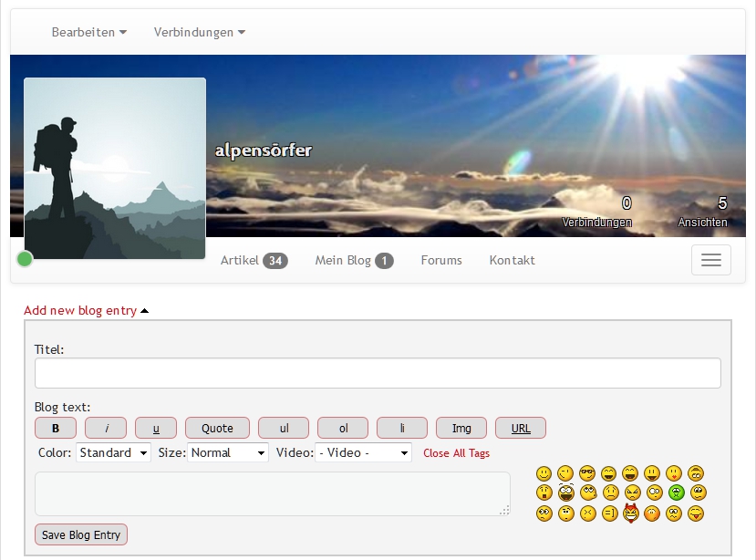756x560 pixels.
Task: Insert the confused wide-eyed emoticon in bottom row
Action: click(544, 513)
